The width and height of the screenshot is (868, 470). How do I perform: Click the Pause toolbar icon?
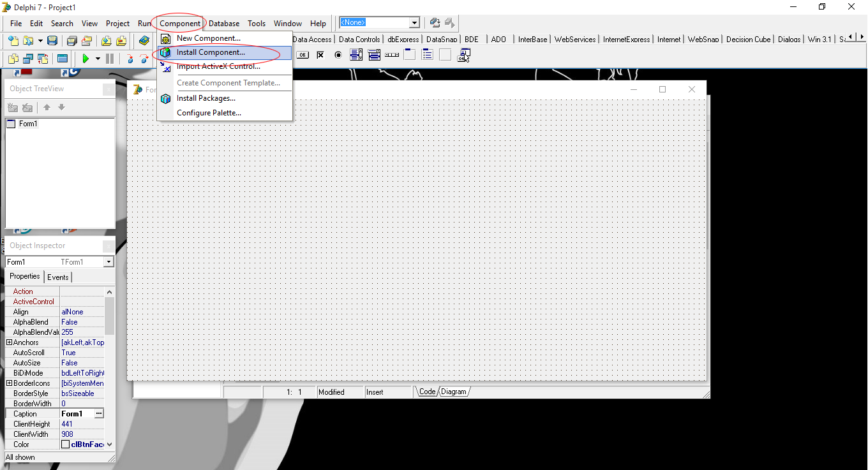coord(110,59)
